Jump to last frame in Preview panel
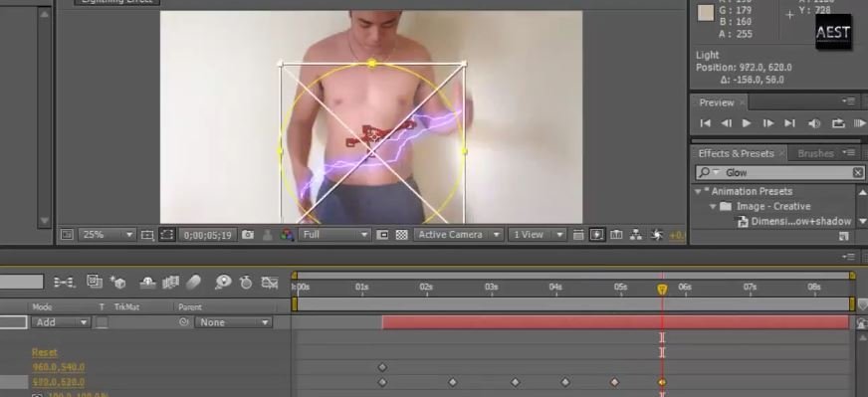This screenshot has width=868, height=397. click(790, 123)
